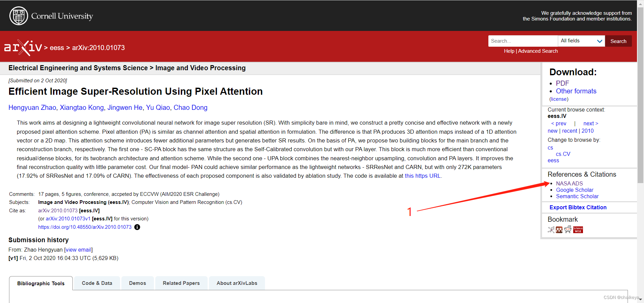This screenshot has height=303, width=644.
Task: Select the Bibliographic Tools tab
Action: click(41, 283)
